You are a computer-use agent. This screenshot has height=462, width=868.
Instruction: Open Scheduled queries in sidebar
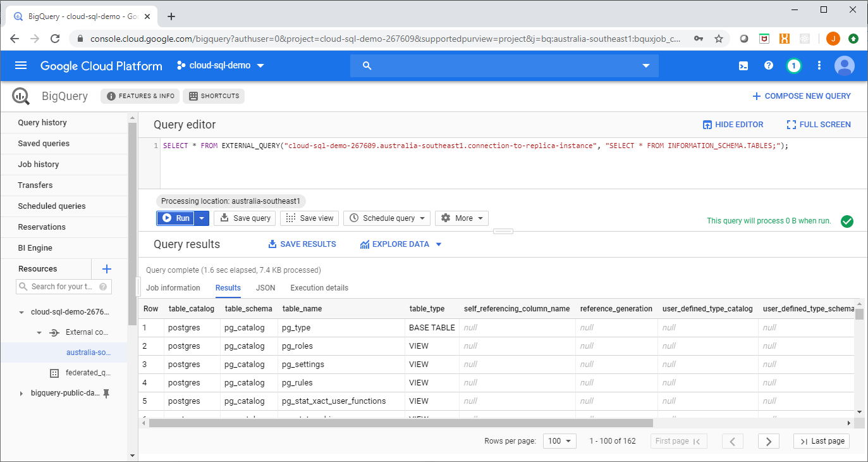pos(64,206)
